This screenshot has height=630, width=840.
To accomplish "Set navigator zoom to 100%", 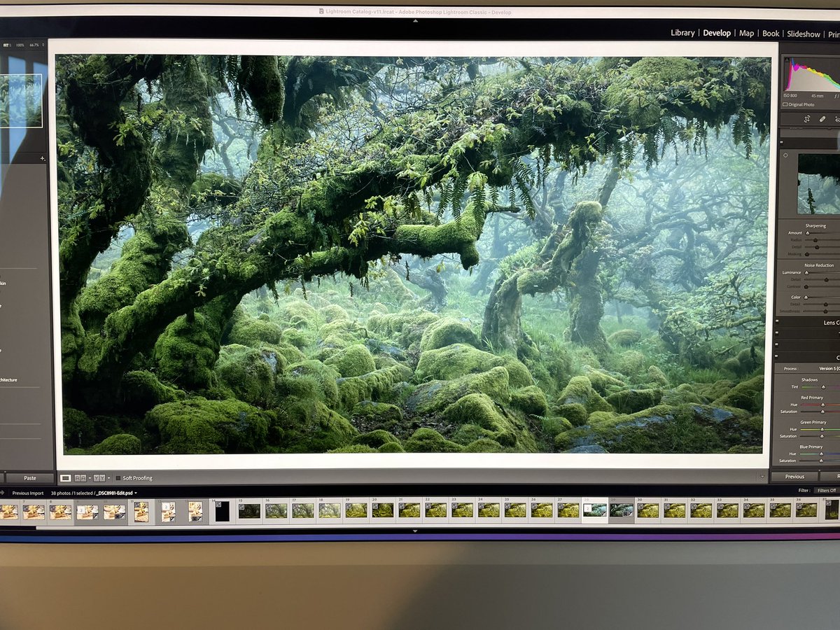I will click(x=20, y=45).
